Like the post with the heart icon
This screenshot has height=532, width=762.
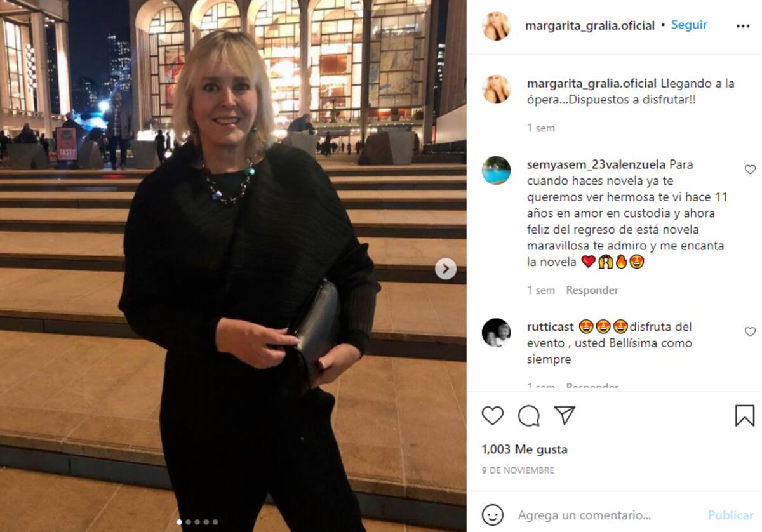[492, 416]
